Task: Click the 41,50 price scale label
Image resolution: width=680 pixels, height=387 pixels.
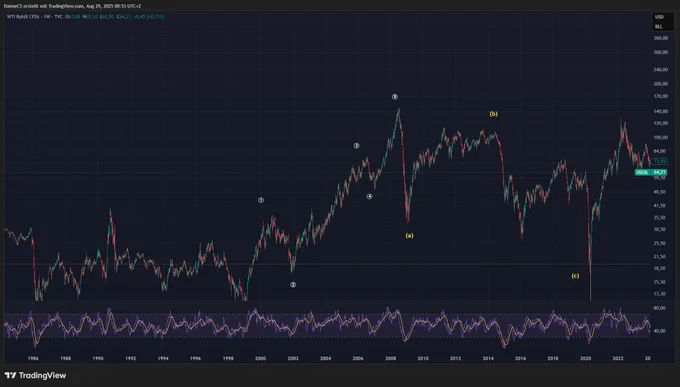Action: click(x=660, y=206)
